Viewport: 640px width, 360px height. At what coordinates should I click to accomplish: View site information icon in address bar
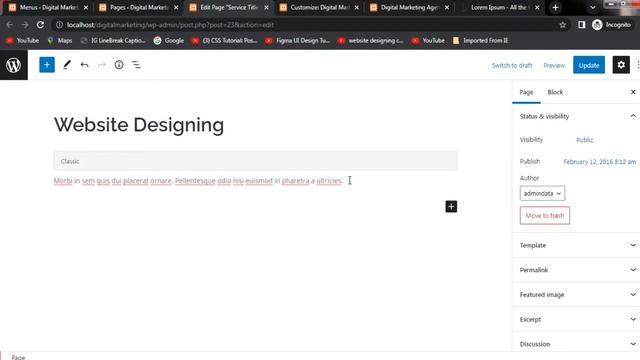pyautogui.click(x=59, y=25)
